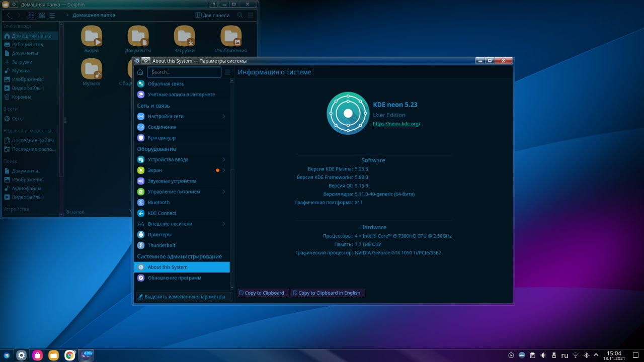Click show desktop button in taskbar

pyautogui.click(x=636, y=355)
